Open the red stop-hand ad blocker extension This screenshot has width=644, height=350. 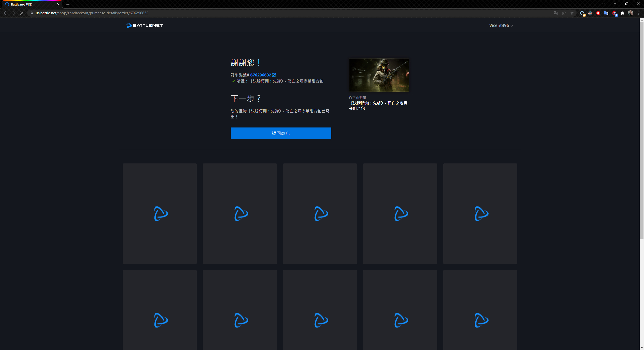598,13
